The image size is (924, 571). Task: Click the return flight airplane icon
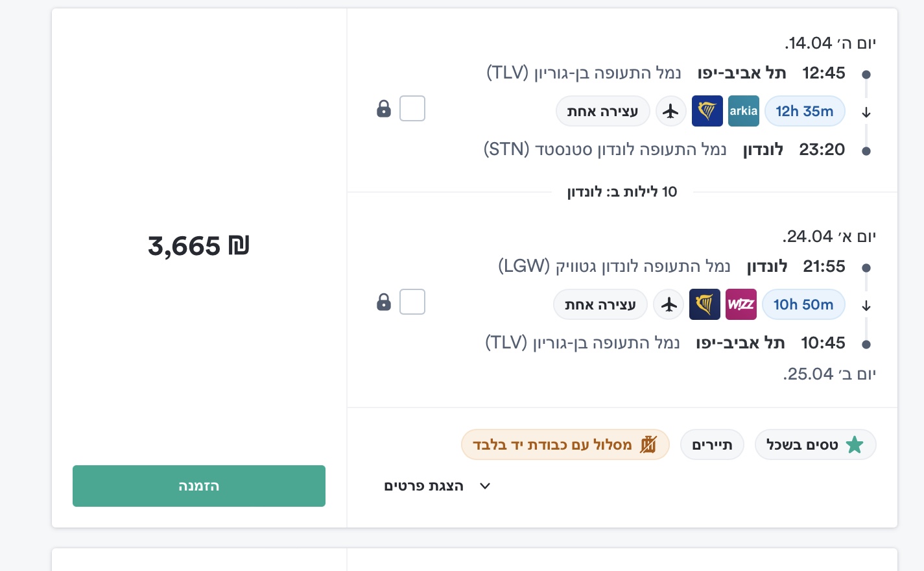(669, 304)
